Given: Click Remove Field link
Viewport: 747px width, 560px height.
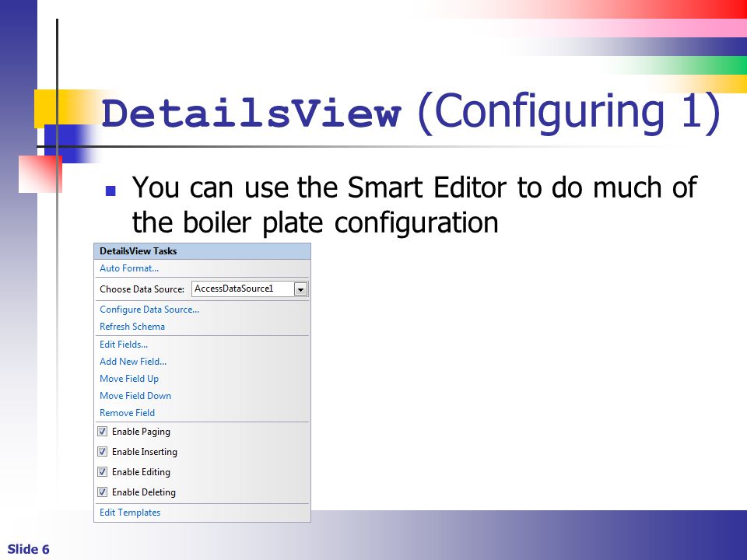Looking at the screenshot, I should coord(127,413).
